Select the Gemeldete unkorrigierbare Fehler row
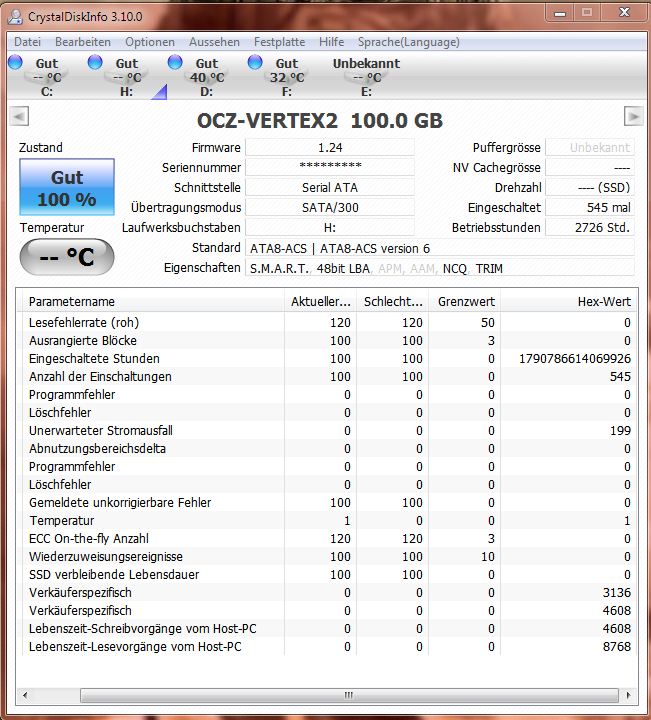Image resolution: width=651 pixels, height=720 pixels. (327, 502)
